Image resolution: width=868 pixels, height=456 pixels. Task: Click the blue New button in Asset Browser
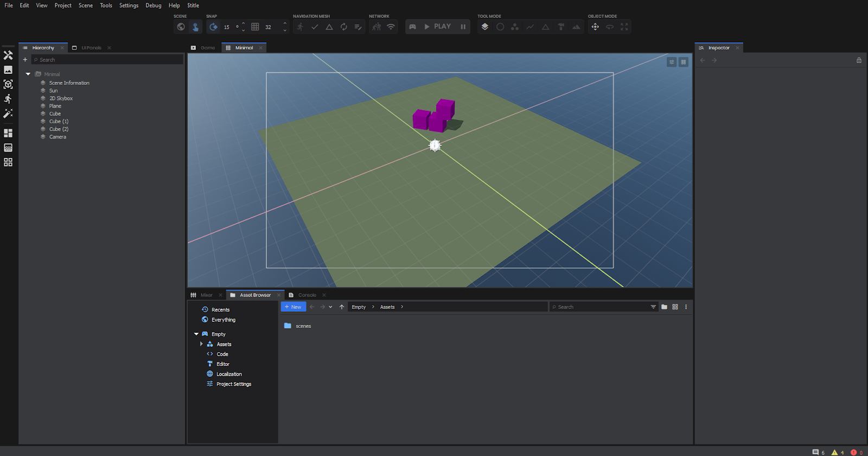(x=293, y=307)
